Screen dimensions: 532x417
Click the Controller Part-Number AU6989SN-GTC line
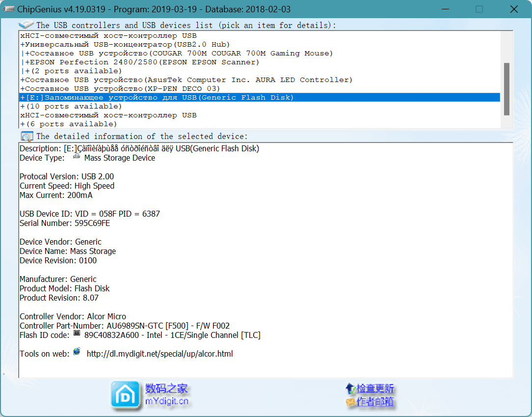(x=125, y=326)
